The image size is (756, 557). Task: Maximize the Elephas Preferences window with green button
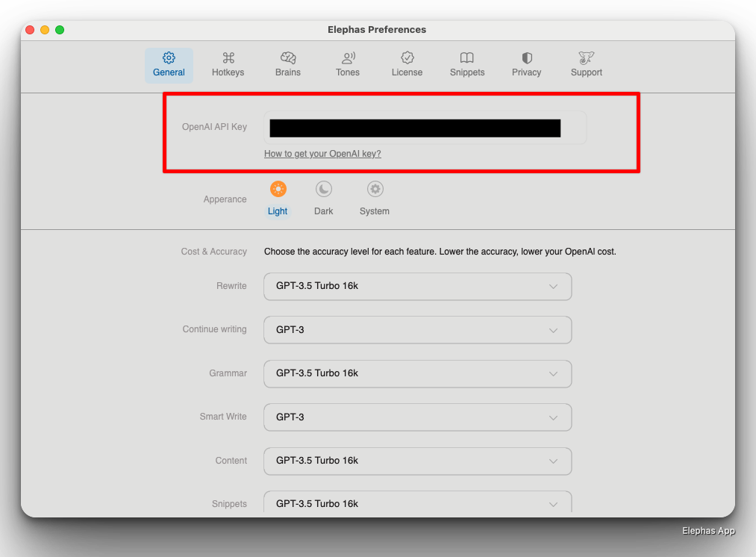(x=60, y=30)
